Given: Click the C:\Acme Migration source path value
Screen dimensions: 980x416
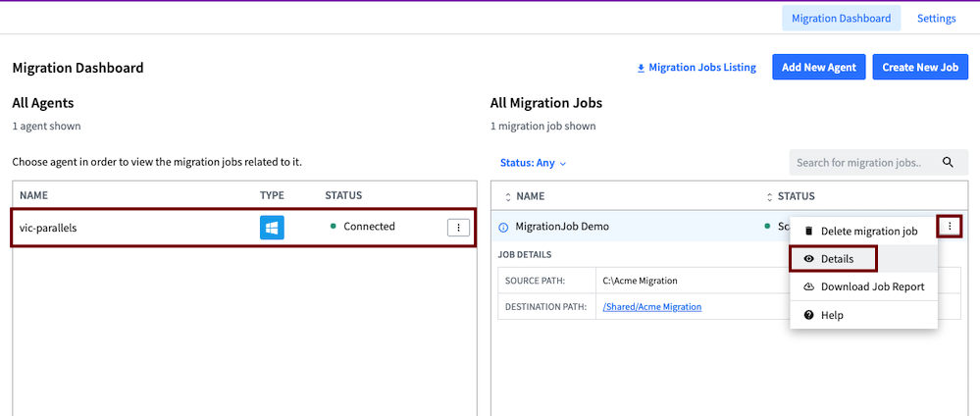Looking at the screenshot, I should (640, 281).
